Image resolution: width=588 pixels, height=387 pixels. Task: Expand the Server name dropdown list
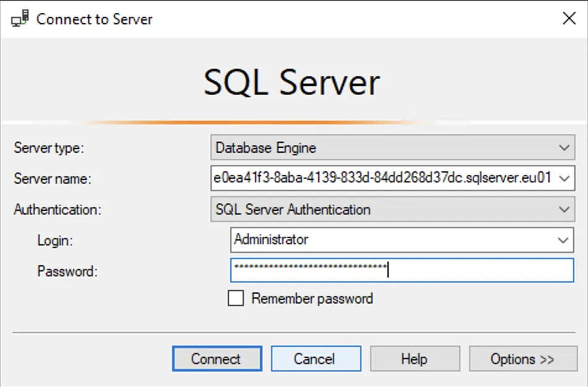click(x=563, y=179)
